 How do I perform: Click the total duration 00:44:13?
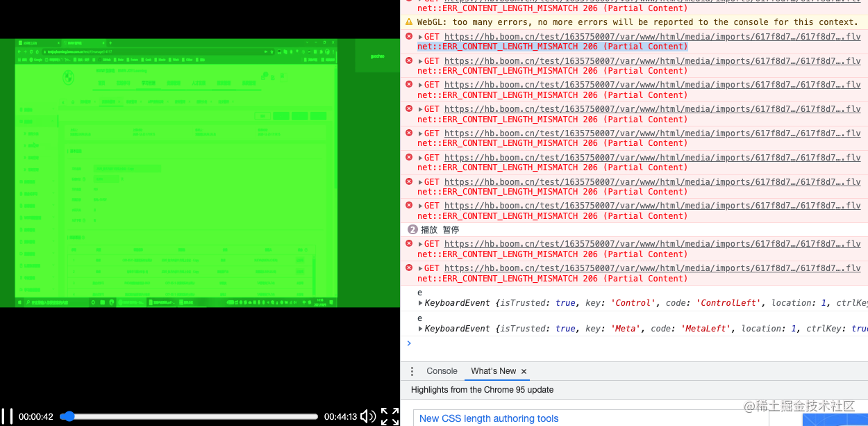click(340, 417)
